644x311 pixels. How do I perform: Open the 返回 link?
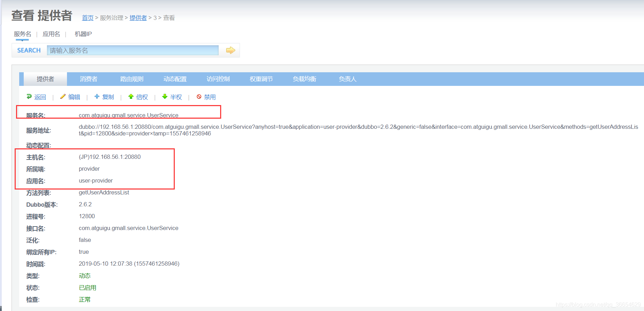(40, 97)
